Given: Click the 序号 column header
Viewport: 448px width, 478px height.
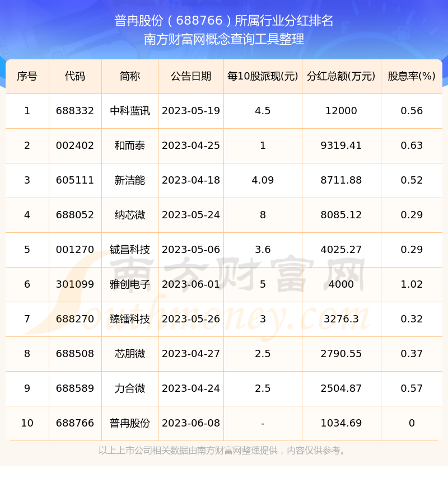Looking at the screenshot, I should (x=27, y=76).
